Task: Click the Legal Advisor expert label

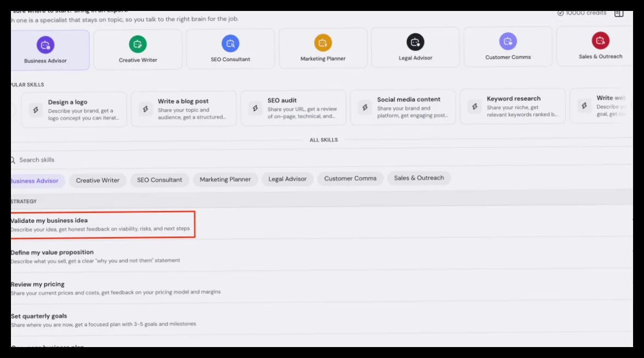Action: (x=415, y=58)
